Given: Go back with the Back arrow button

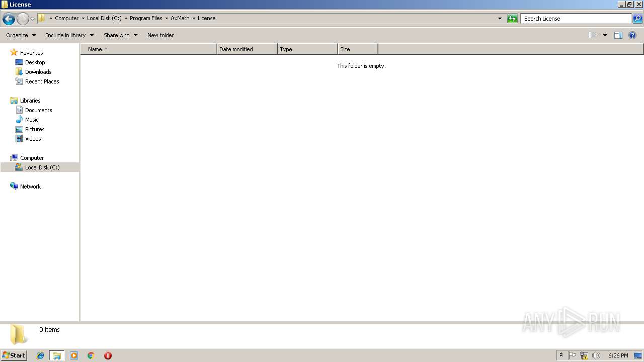Looking at the screenshot, I should coord(9,19).
